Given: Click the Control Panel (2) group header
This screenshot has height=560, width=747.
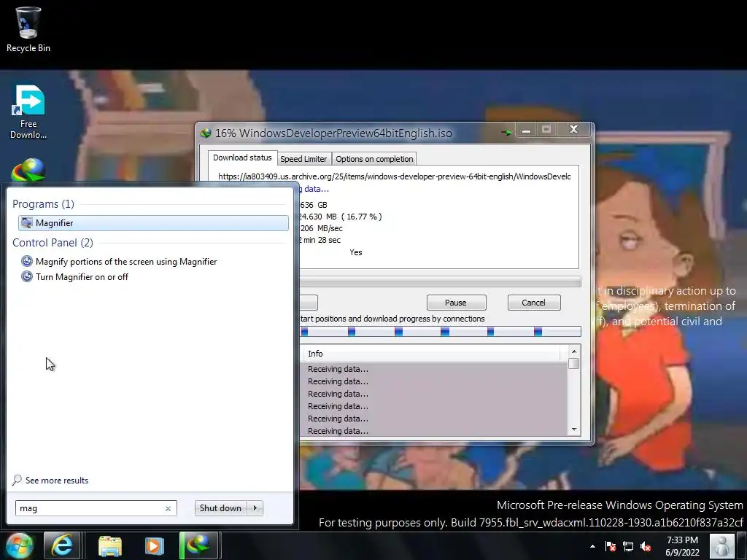Looking at the screenshot, I should (x=53, y=242).
